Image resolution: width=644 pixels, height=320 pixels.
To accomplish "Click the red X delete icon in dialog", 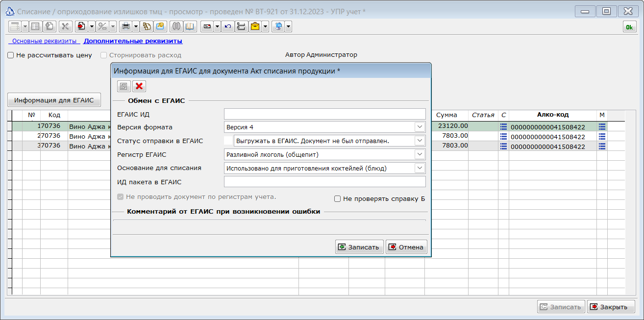I will pyautogui.click(x=139, y=86).
